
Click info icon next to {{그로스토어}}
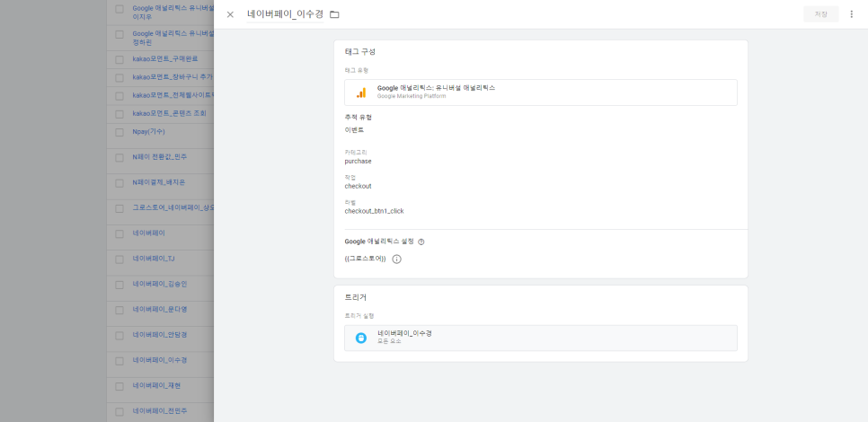click(396, 259)
